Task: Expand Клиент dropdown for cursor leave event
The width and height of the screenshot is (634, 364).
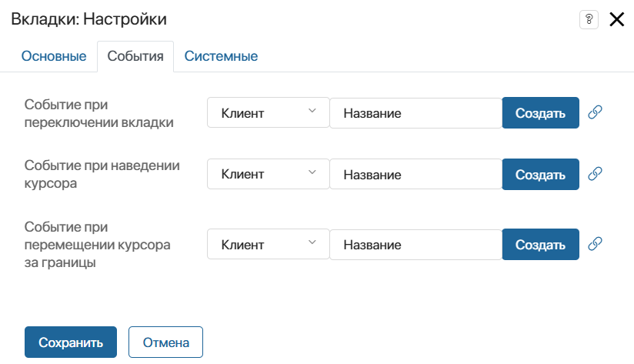Action: (x=268, y=245)
